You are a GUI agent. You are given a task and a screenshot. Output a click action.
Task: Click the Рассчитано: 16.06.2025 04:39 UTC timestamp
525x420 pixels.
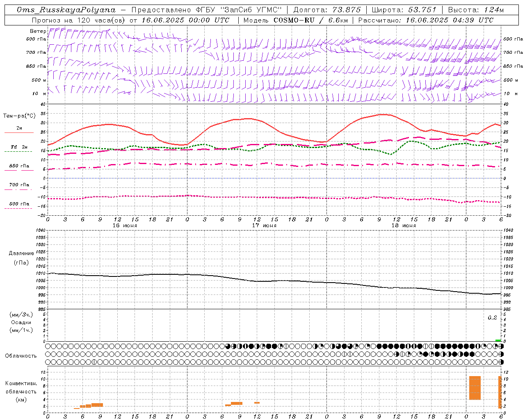click(x=426, y=20)
